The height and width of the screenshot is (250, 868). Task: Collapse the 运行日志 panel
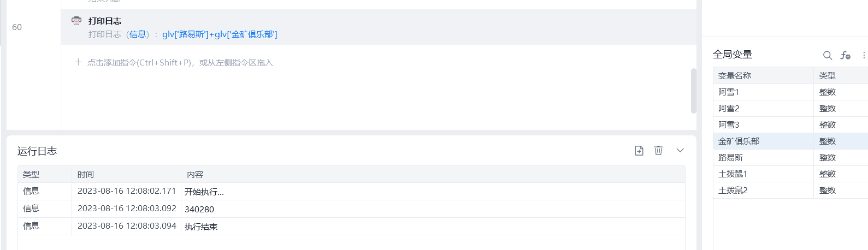coord(680,151)
